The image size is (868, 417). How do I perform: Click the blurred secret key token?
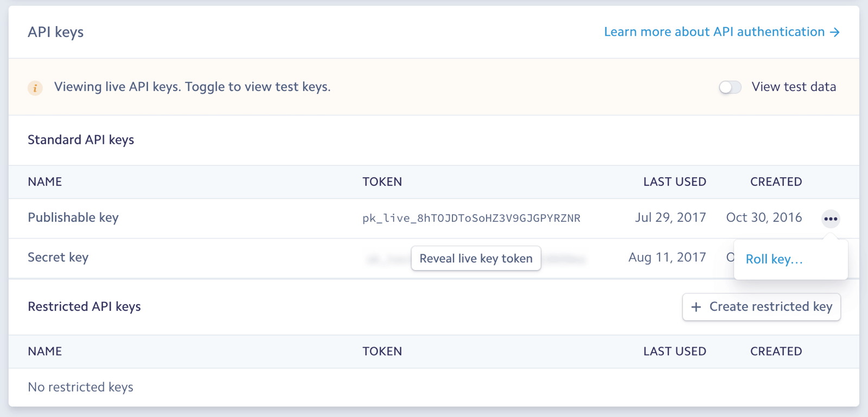(565, 259)
